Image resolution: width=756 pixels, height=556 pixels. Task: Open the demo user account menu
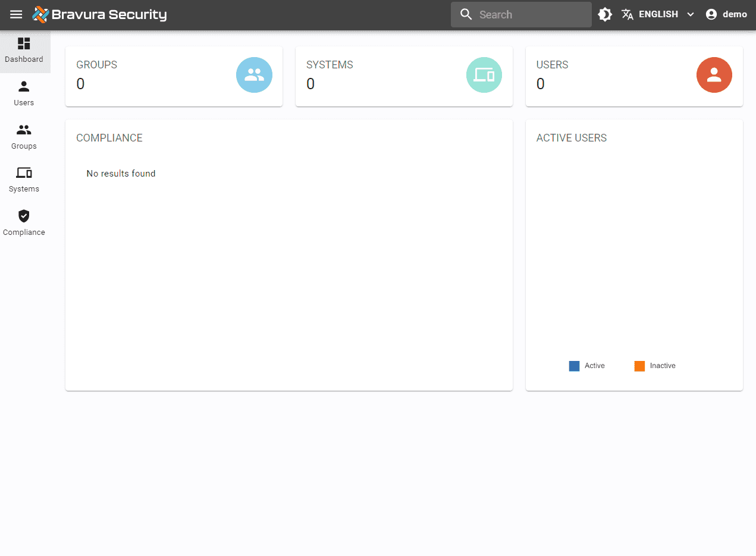point(726,15)
